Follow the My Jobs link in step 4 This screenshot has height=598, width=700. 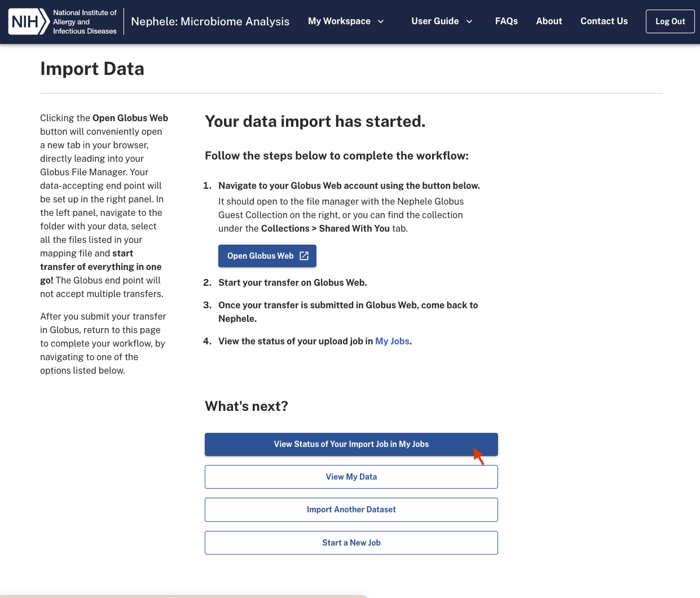coord(392,341)
